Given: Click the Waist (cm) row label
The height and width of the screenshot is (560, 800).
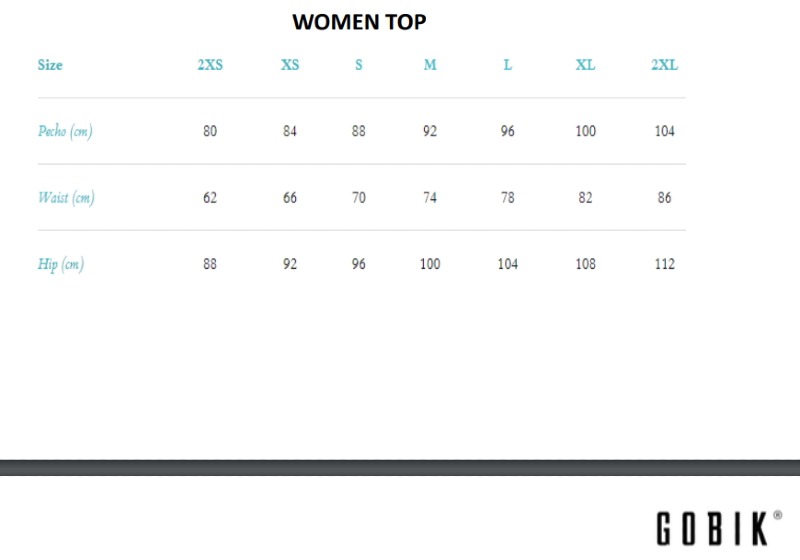Looking at the screenshot, I should [66, 197].
